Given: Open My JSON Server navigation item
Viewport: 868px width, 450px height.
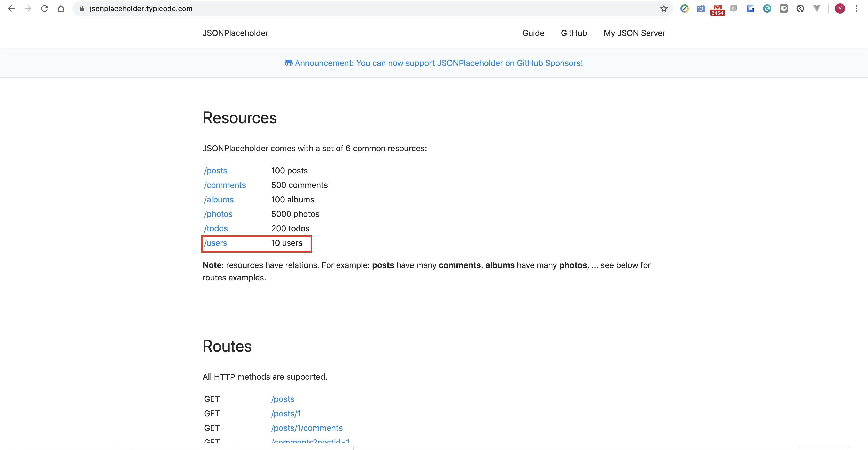Looking at the screenshot, I should click(634, 33).
